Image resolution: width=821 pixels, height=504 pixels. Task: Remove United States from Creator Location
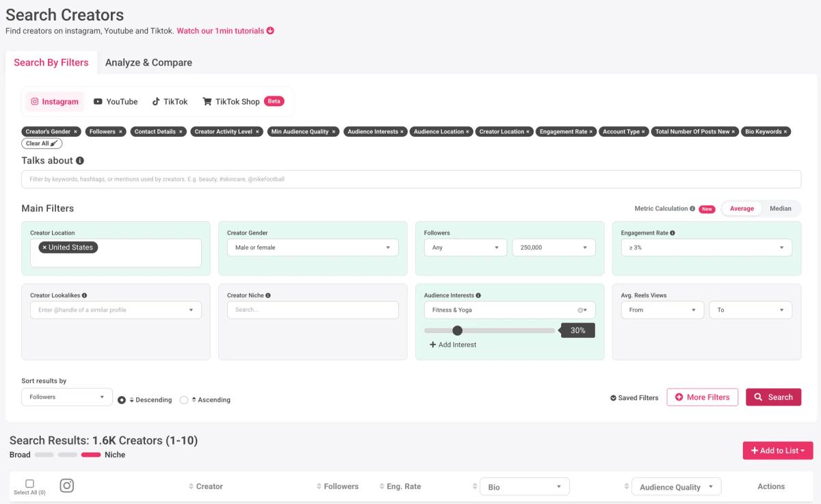coord(44,248)
